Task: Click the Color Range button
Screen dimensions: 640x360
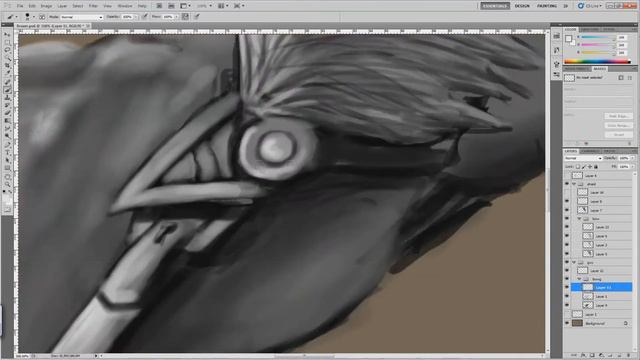Action: (x=618, y=125)
